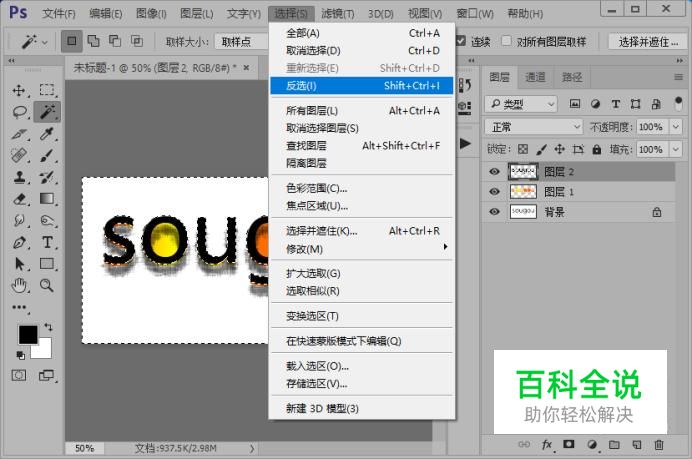The width and height of the screenshot is (692, 459).
Task: Select the Clone Stamp tool
Action: coord(19,177)
